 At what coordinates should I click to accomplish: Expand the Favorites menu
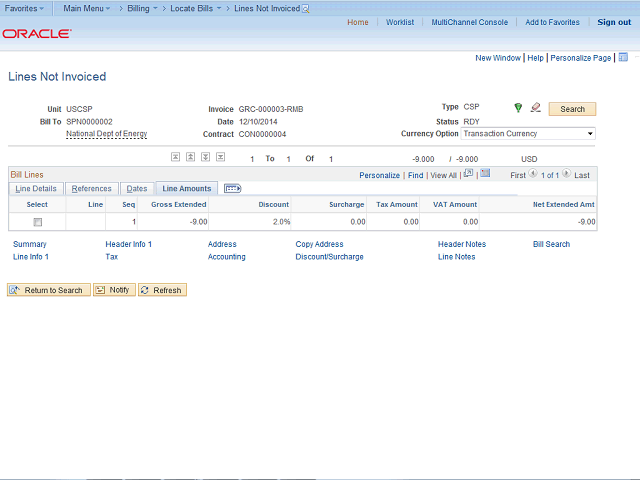click(24, 8)
